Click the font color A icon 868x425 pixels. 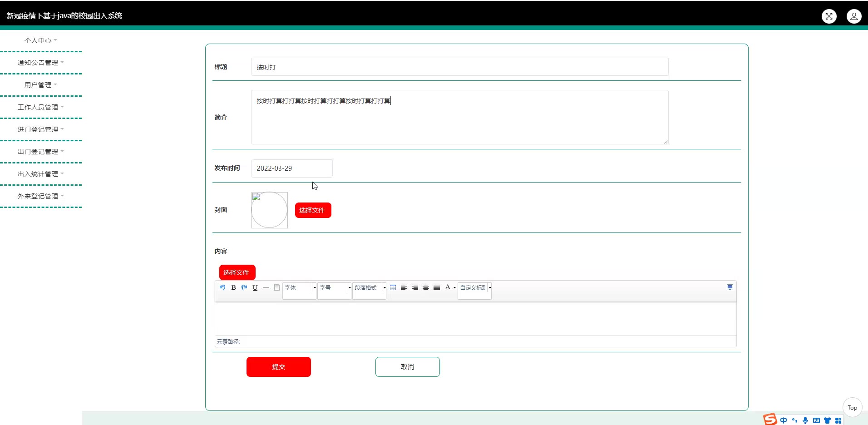tap(448, 287)
